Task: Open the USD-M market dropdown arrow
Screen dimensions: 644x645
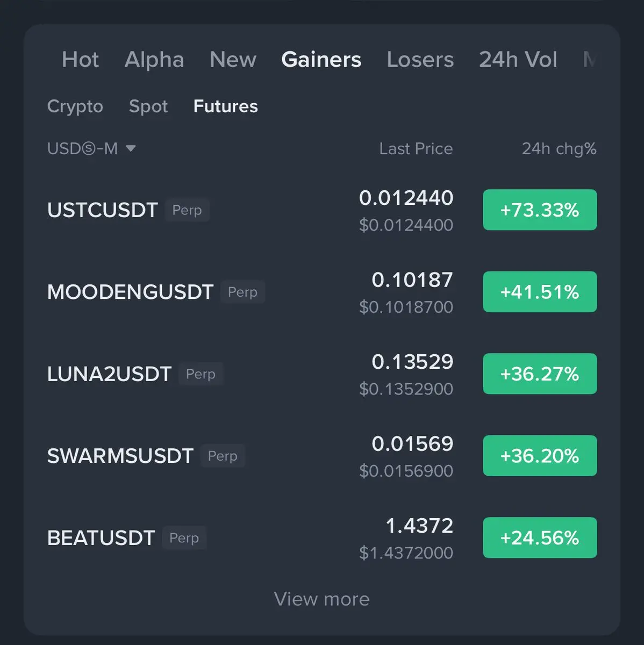Action: tap(131, 148)
